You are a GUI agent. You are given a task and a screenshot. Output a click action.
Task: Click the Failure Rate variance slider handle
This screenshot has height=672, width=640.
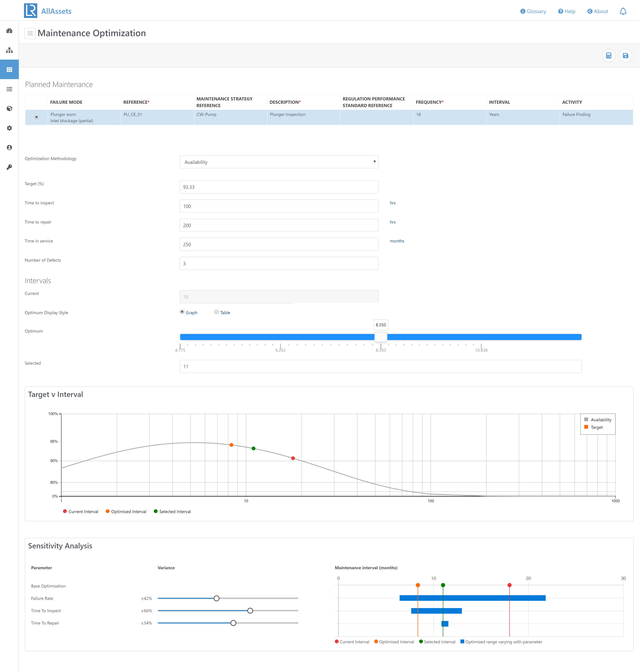217,598
